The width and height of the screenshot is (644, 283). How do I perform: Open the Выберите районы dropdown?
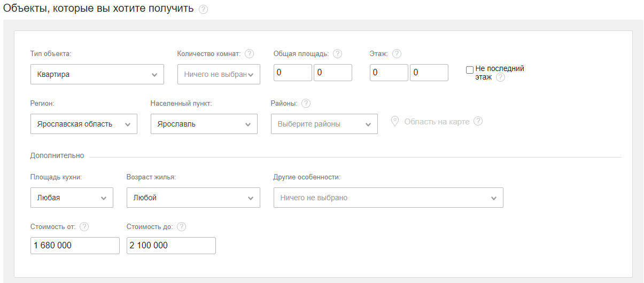[x=324, y=124]
